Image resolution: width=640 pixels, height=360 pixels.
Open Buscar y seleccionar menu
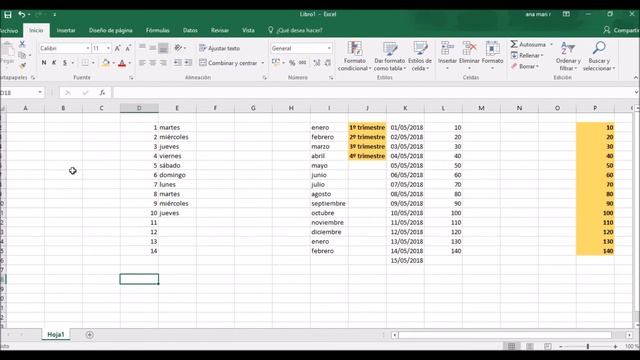pos(599,56)
